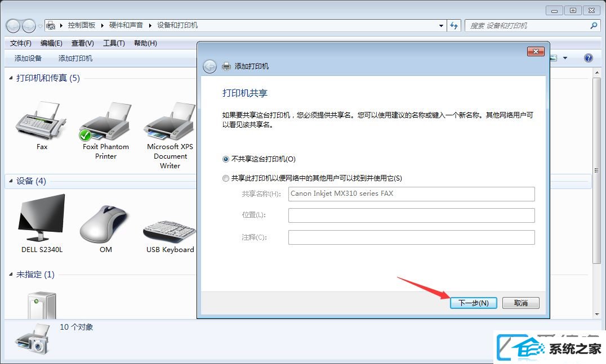Click the devices icon at address bar start
The image size is (606, 364).
coord(51,25)
